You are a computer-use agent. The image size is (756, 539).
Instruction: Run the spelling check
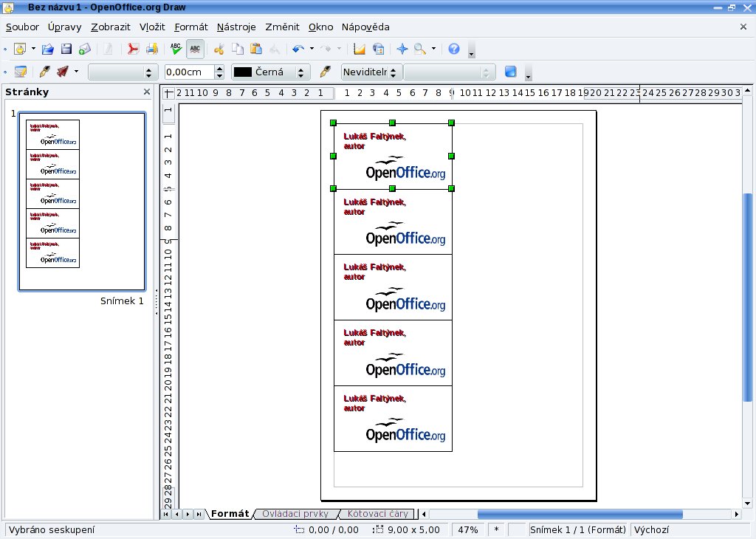(x=176, y=49)
